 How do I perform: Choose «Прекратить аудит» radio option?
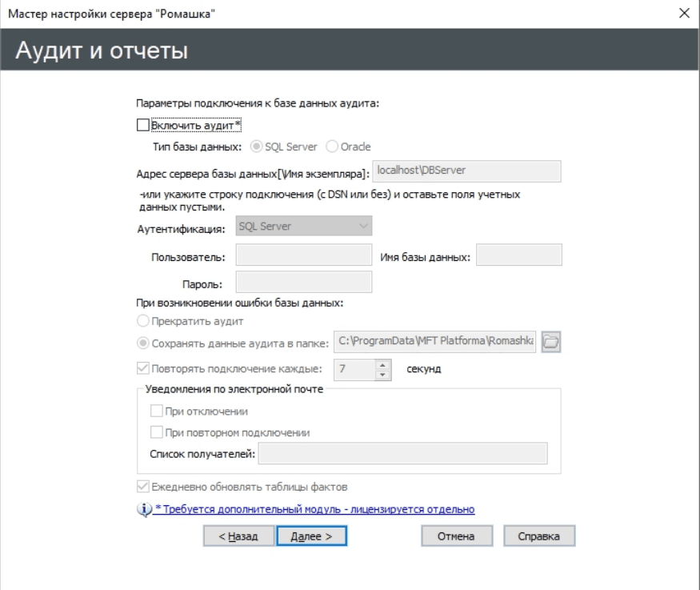[143, 321]
